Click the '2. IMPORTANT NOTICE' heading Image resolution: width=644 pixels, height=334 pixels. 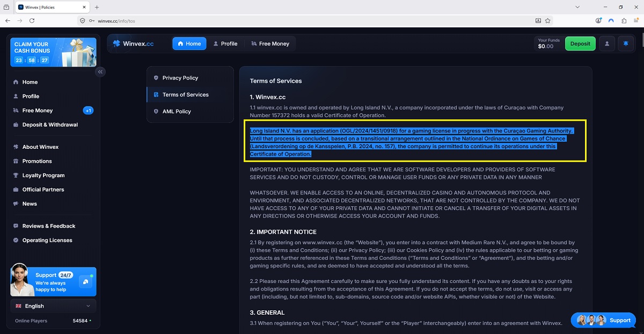tap(283, 232)
